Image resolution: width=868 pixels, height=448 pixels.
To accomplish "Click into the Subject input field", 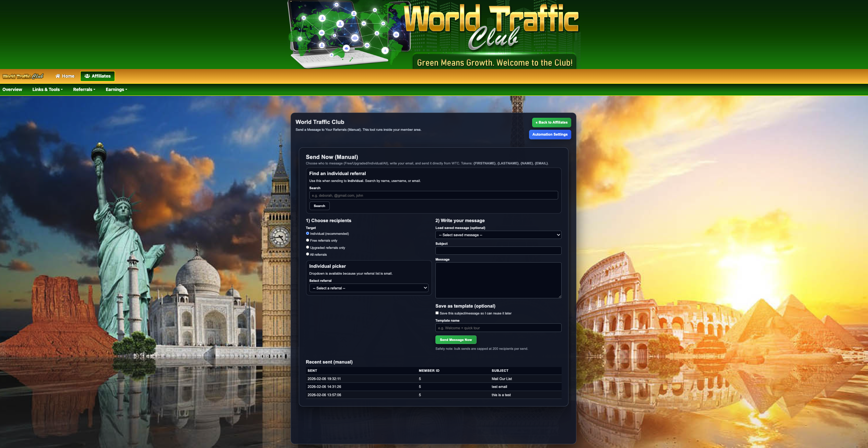I will coord(498,251).
